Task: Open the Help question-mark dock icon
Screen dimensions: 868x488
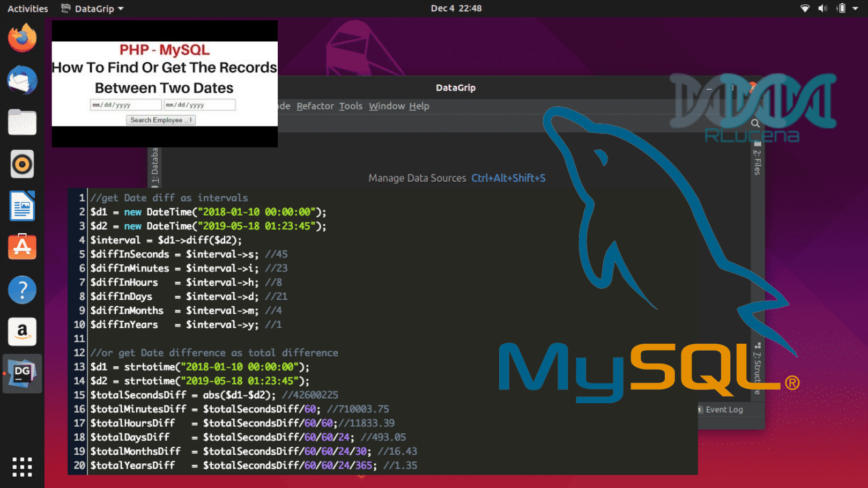Action: (22, 290)
